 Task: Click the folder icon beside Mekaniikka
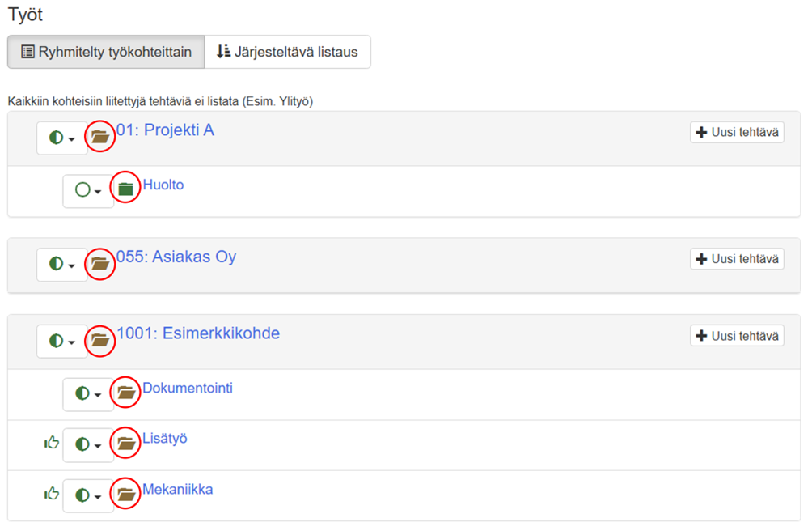click(125, 494)
